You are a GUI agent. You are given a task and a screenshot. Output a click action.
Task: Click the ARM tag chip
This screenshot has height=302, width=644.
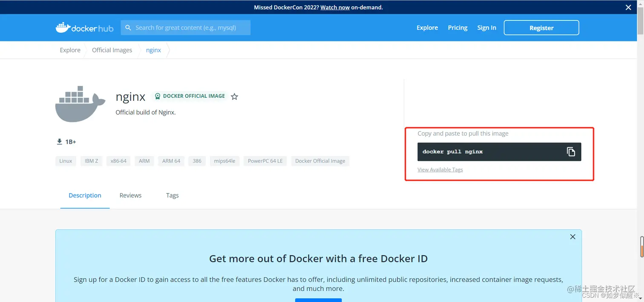pos(144,161)
